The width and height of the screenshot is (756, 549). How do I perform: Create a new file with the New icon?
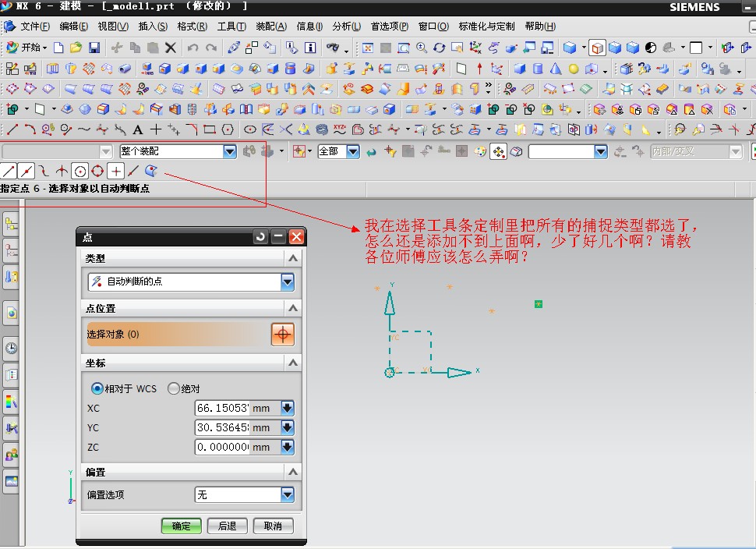pos(58,48)
